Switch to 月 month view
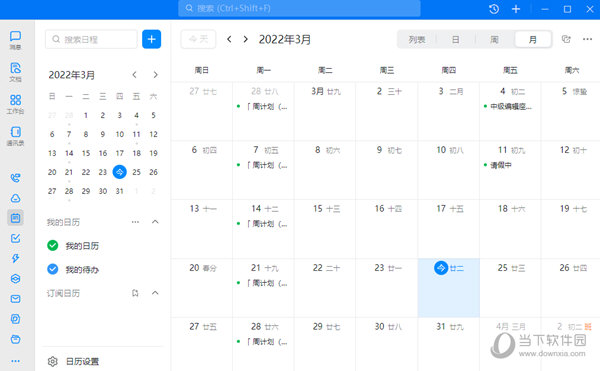Image resolution: width=600 pixels, height=371 pixels. [x=533, y=39]
